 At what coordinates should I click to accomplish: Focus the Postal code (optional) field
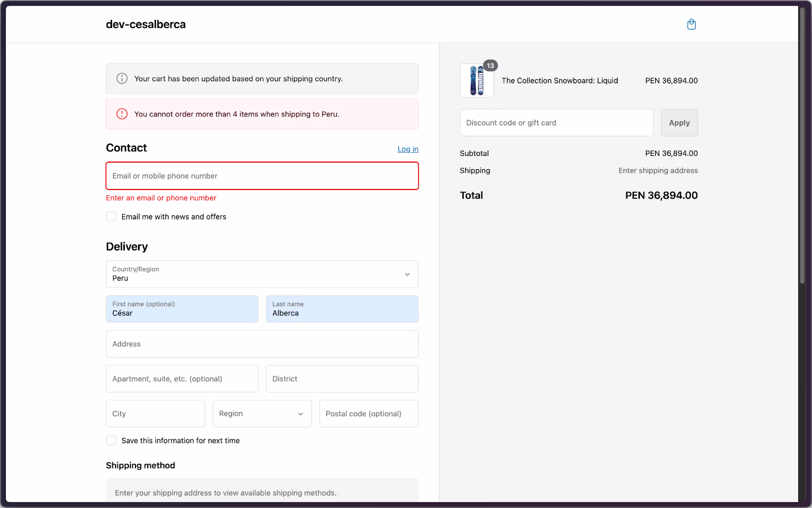point(369,414)
